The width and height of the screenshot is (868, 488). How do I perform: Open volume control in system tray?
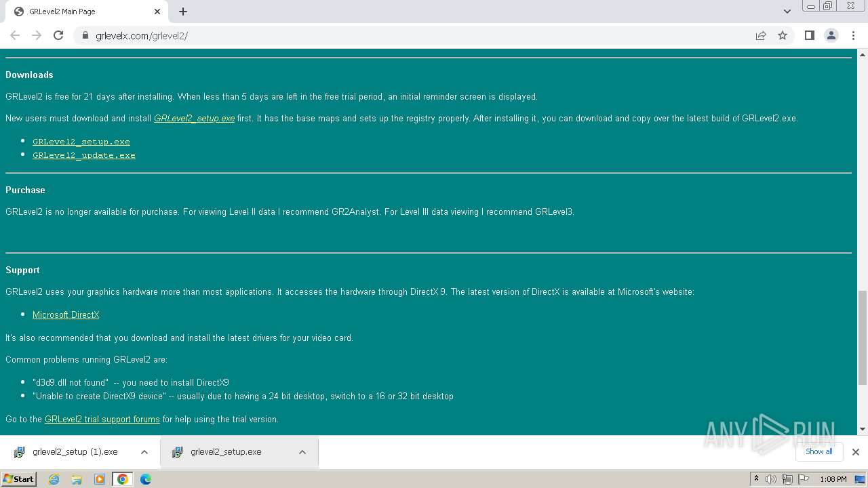(771, 479)
